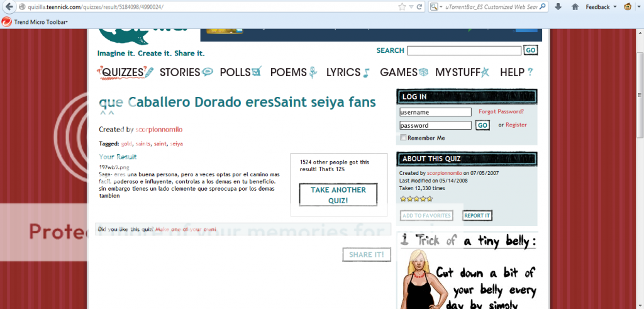
Task: Click the uTorrentBar web search field
Action: tap(491, 6)
